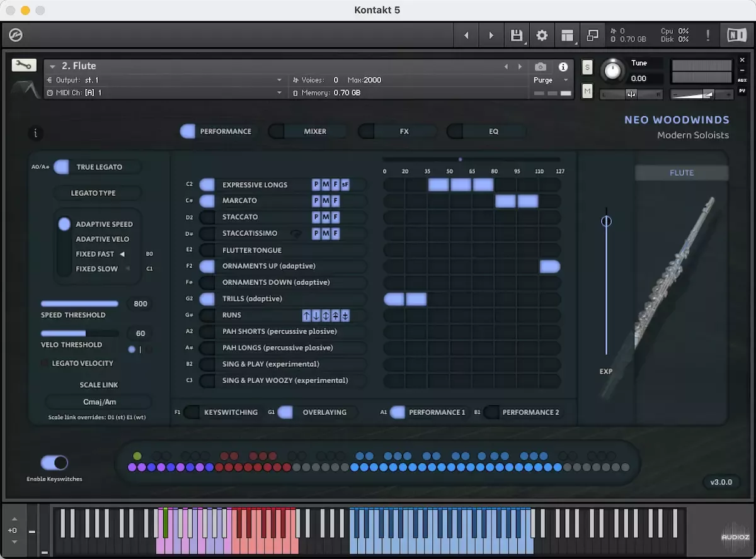Solo the instrument with S button
Screen dimensions: 756x559
click(x=587, y=67)
